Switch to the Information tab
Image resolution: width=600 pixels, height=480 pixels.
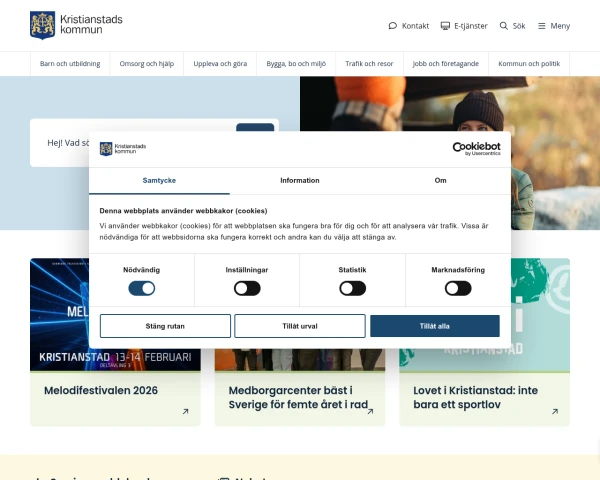coord(300,181)
